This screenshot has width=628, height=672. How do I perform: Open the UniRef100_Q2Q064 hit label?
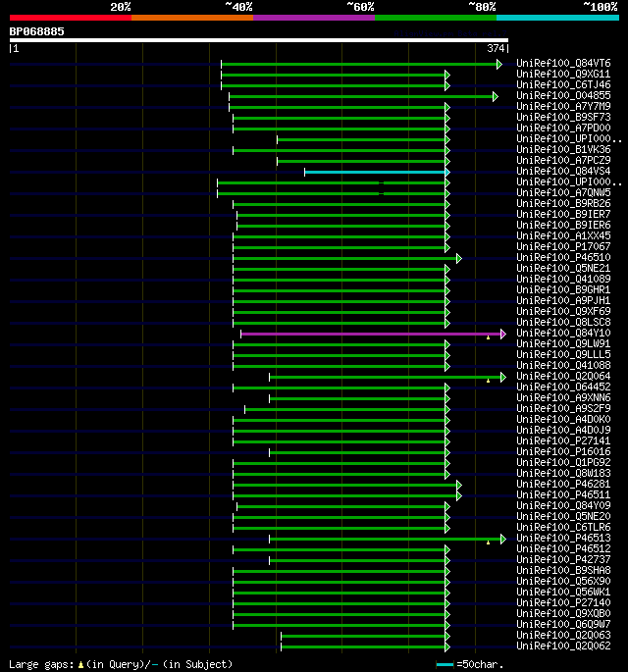[x=563, y=377]
